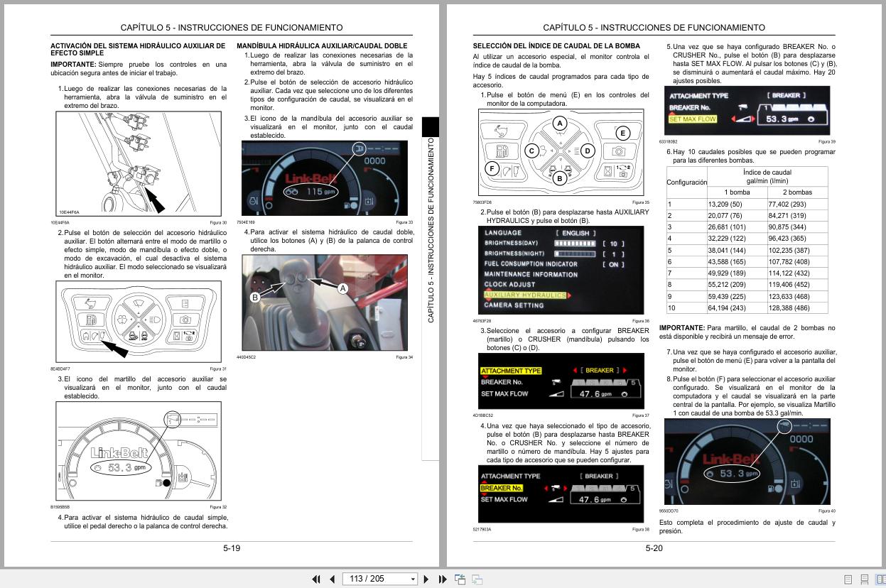
Task: Click table cell 55,212 (209)
Action: point(727,285)
